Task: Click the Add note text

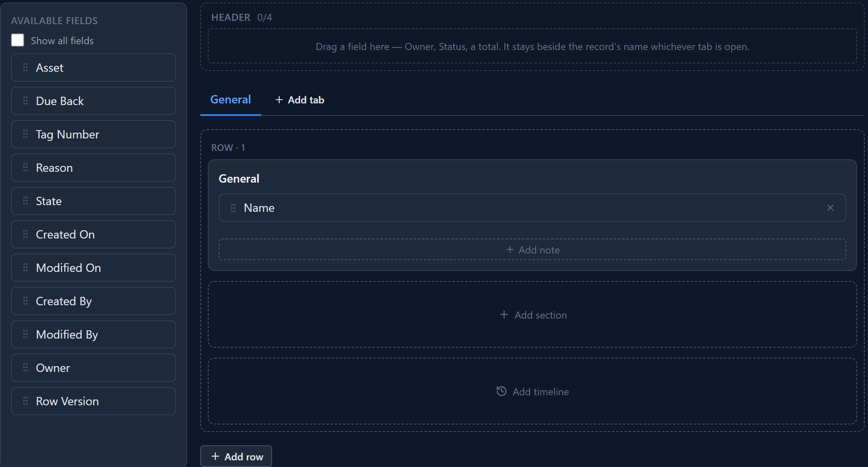Action: click(539, 250)
